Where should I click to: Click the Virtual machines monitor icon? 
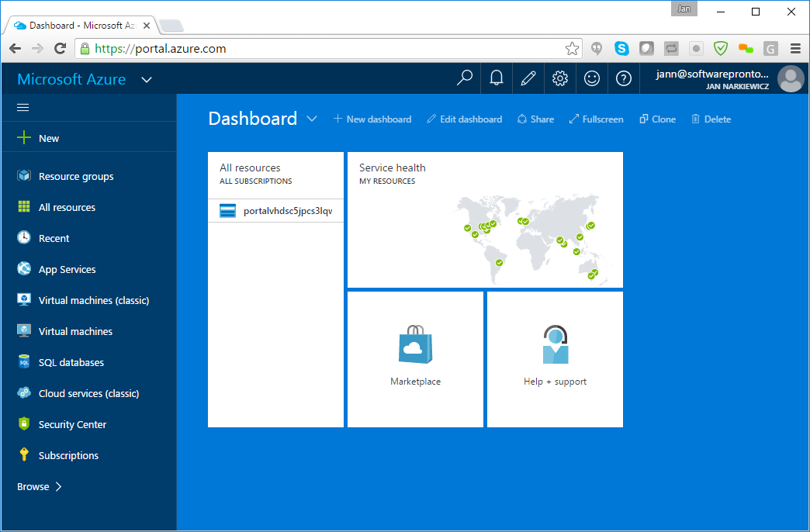[x=24, y=330]
